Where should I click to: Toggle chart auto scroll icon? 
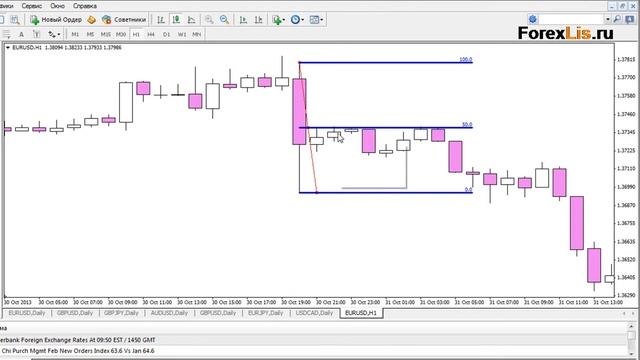click(x=243, y=20)
